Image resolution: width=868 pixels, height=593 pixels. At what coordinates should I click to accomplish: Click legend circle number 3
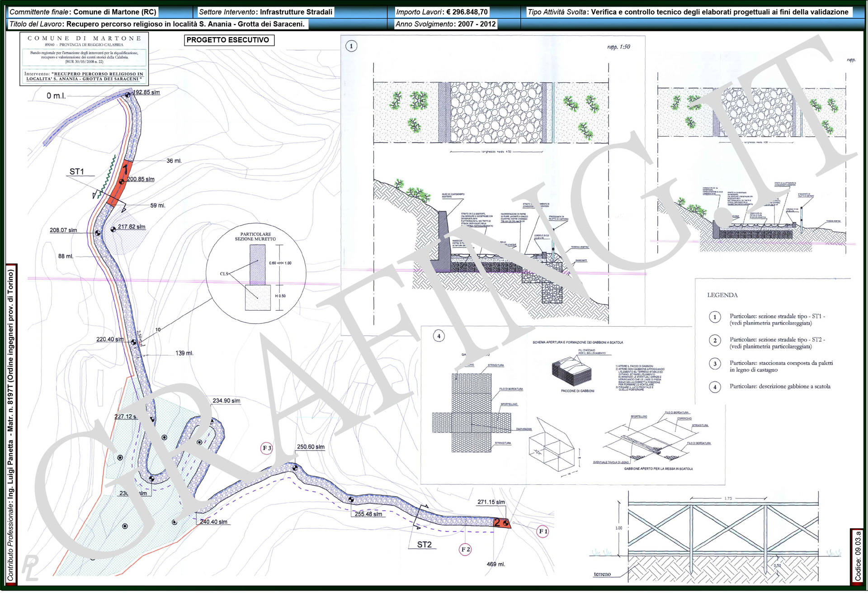coord(715,364)
